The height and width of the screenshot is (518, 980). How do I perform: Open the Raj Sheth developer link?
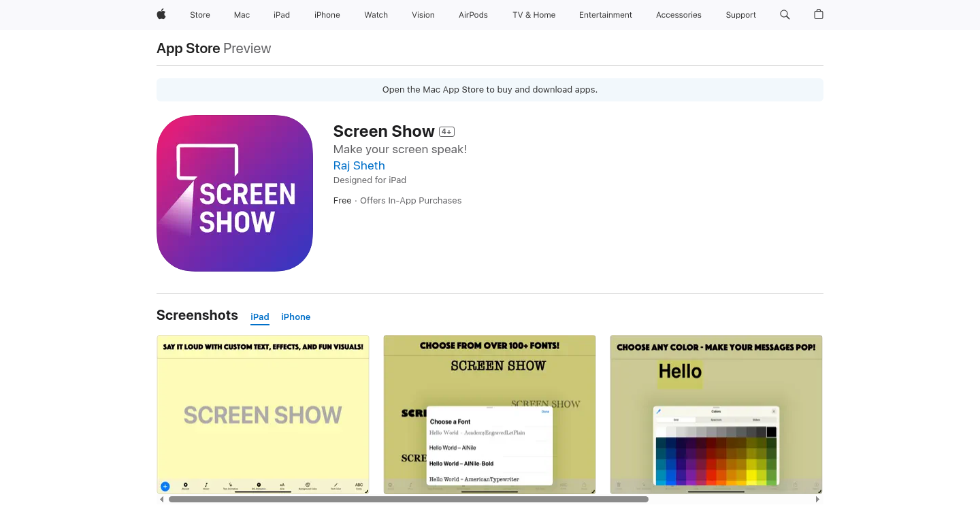click(x=359, y=165)
